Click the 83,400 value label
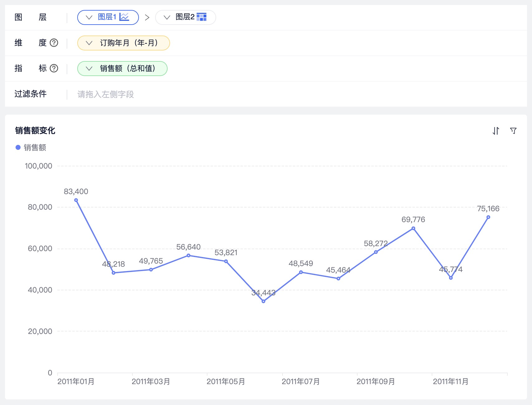The image size is (532, 405). click(x=76, y=191)
